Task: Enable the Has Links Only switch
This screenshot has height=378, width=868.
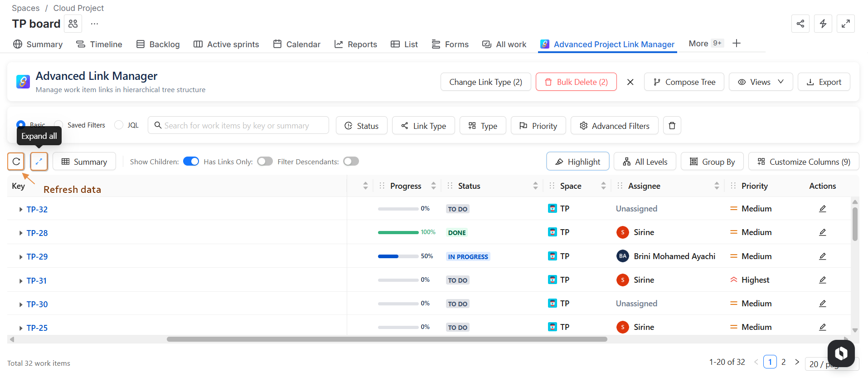Action: coord(265,162)
